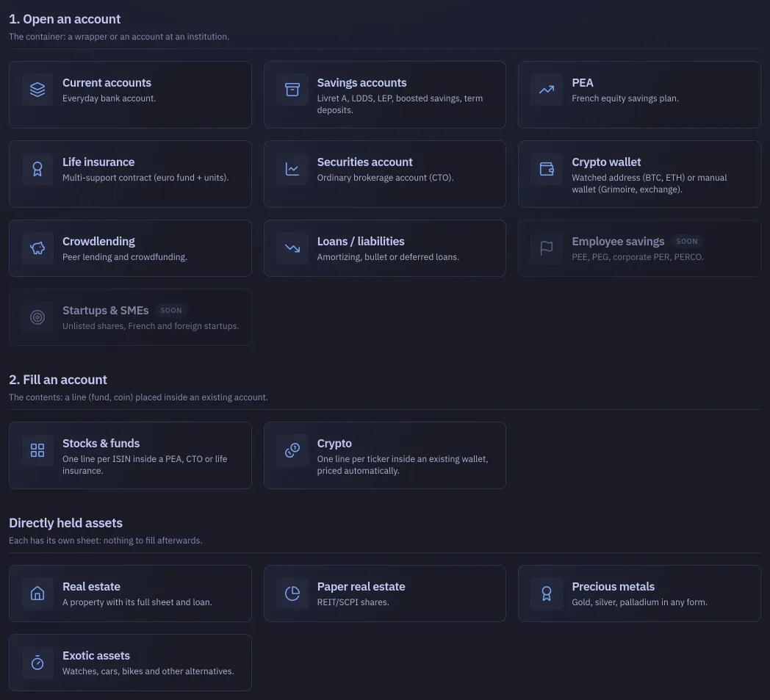Click the text "REIT/SCPI shares."
The image size is (770, 700).
pyautogui.click(x=353, y=602)
